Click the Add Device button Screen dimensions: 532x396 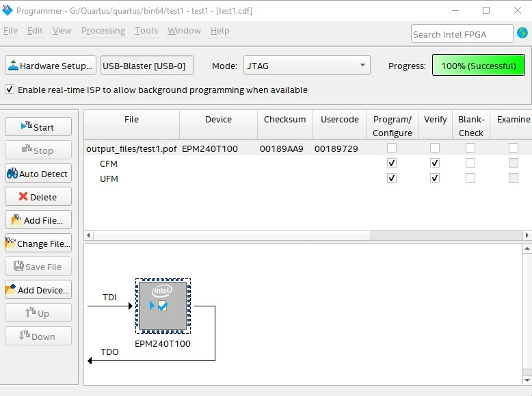pos(38,290)
